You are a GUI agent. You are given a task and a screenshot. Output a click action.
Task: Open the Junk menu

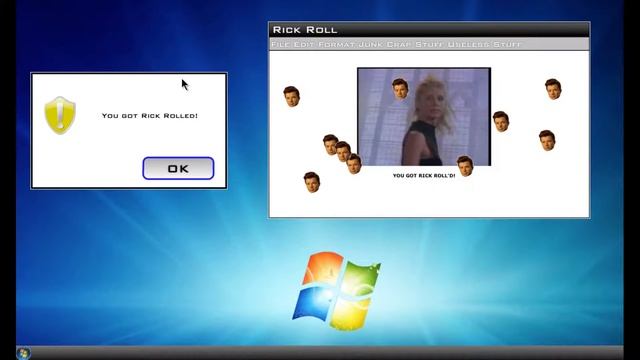(371, 44)
